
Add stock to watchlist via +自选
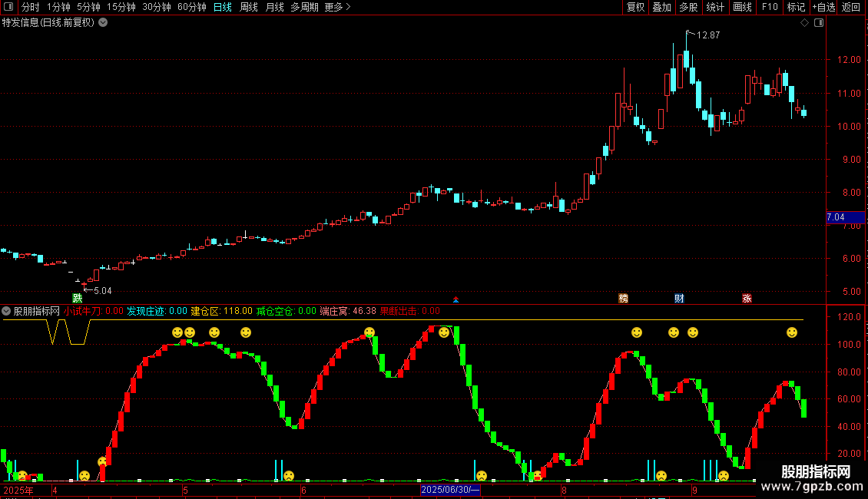[823, 7]
